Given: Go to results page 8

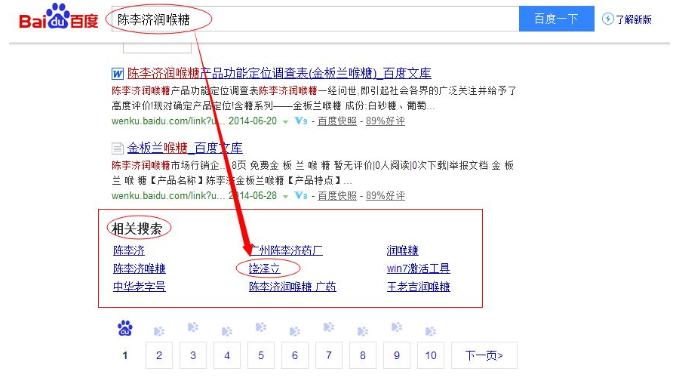Looking at the screenshot, I should tap(363, 355).
